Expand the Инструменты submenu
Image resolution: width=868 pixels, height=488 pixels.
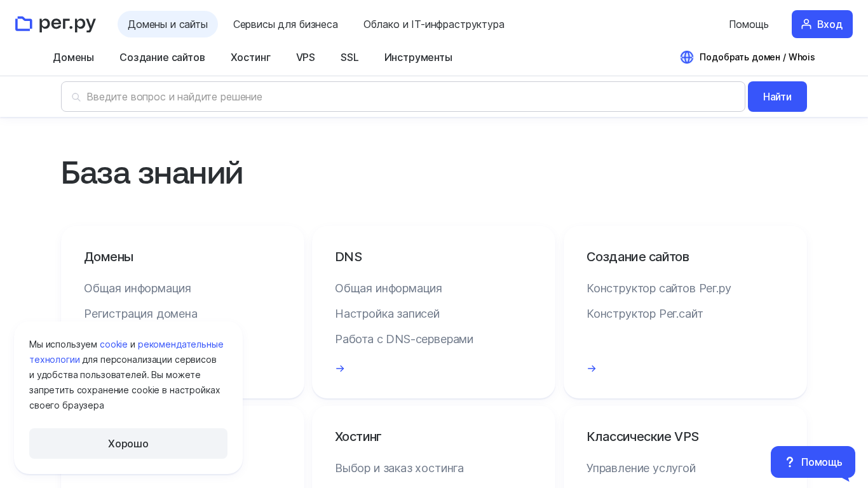point(418,57)
